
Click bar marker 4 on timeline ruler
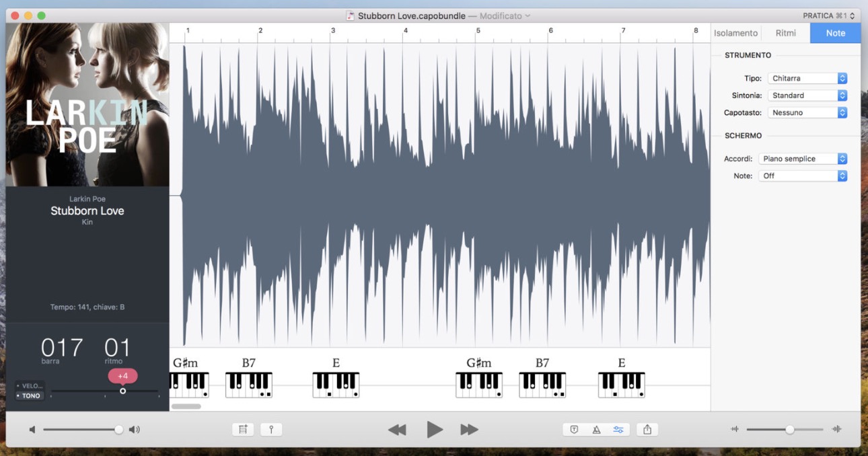[406, 30]
